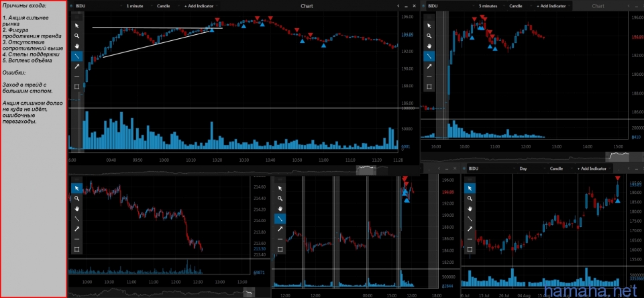Select arrow tool in bottom-middle multi-day chart
Viewport: 644px width, 298px height.
tap(280, 229)
